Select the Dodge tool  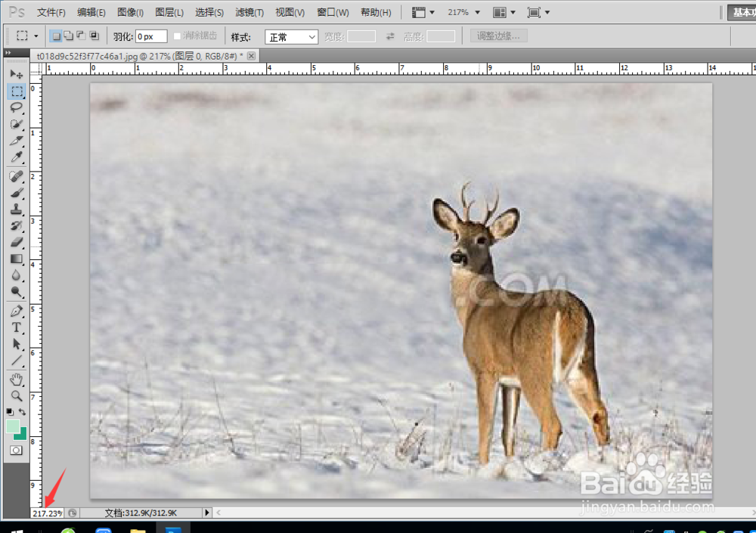pyautogui.click(x=17, y=292)
